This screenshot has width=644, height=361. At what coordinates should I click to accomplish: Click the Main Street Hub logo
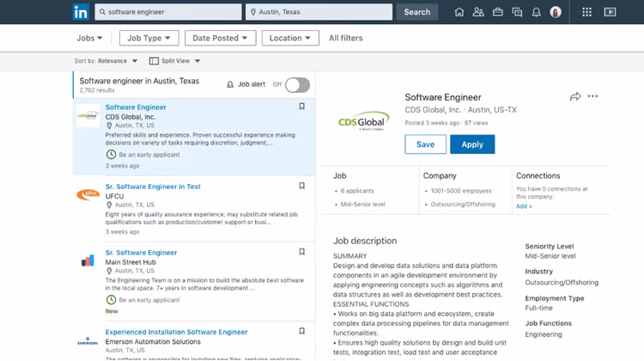click(x=88, y=260)
